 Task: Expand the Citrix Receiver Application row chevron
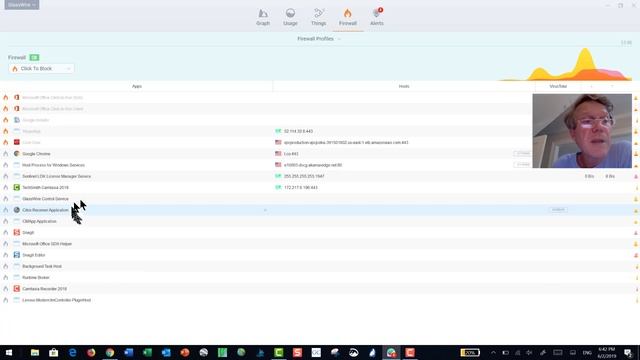click(x=265, y=210)
